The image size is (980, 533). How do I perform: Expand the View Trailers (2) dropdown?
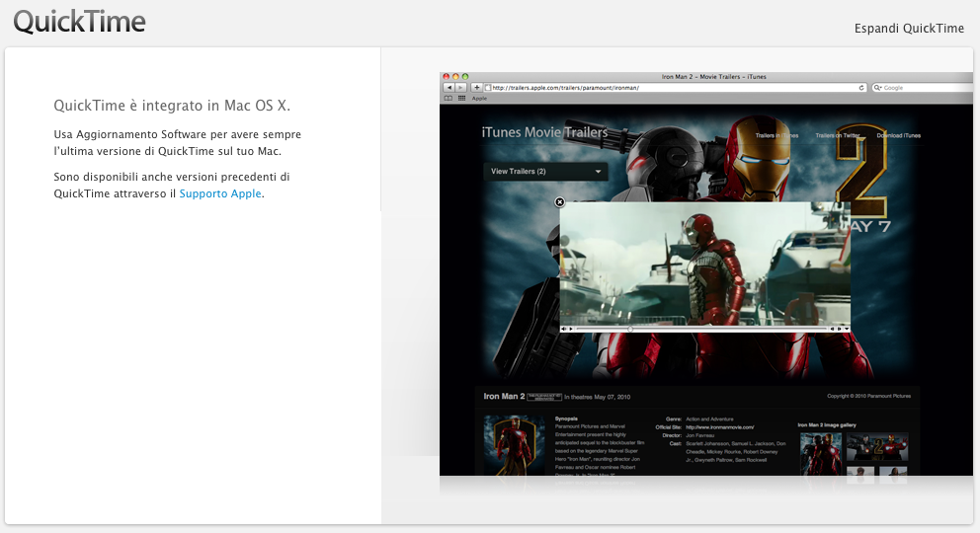coord(545,171)
